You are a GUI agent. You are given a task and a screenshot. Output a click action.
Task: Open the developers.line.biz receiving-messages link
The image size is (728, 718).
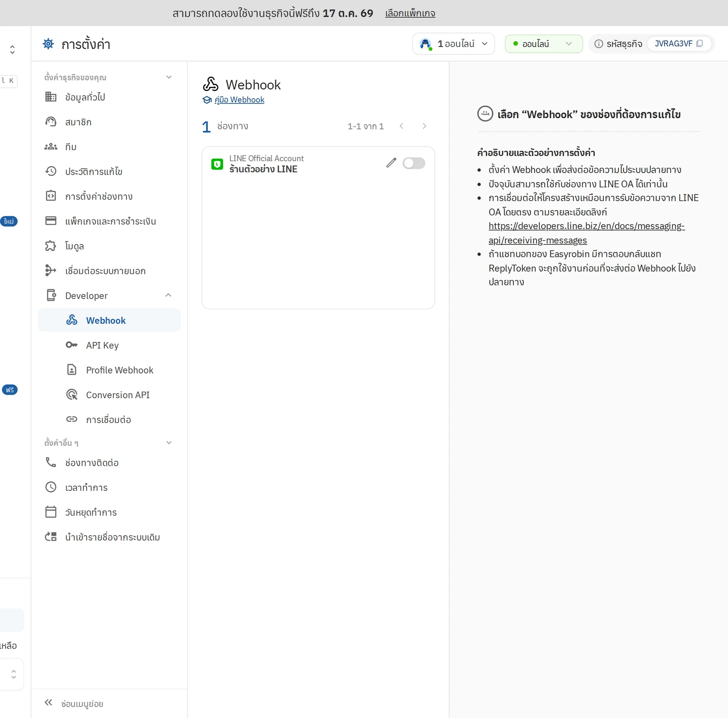click(x=587, y=233)
